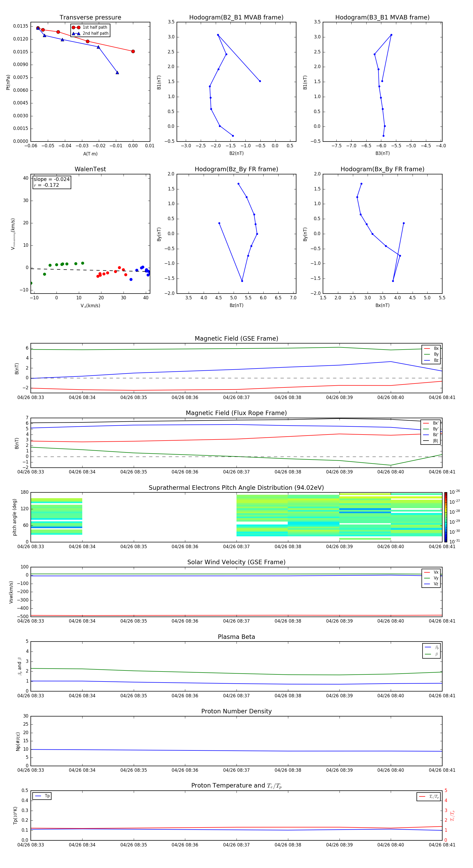Viewport: 473px width, 868px height.
Task: Click the "Proton Number Density" title
Action: coord(236,711)
